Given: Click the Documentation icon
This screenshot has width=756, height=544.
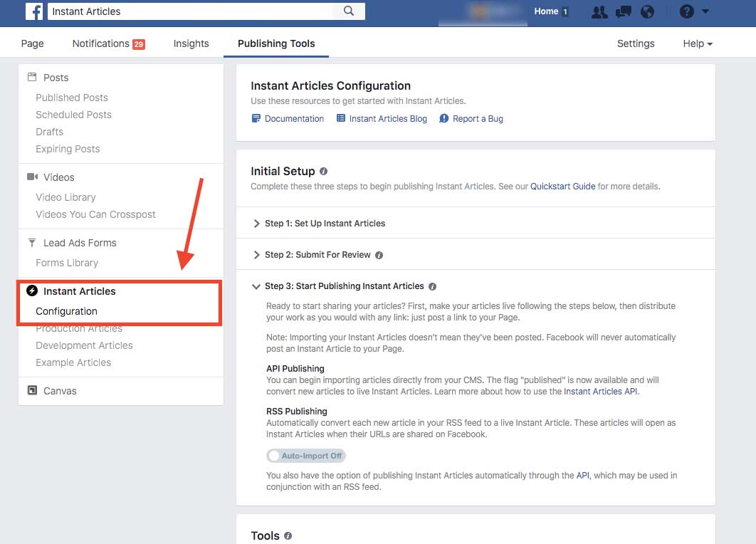Looking at the screenshot, I should pyautogui.click(x=256, y=119).
